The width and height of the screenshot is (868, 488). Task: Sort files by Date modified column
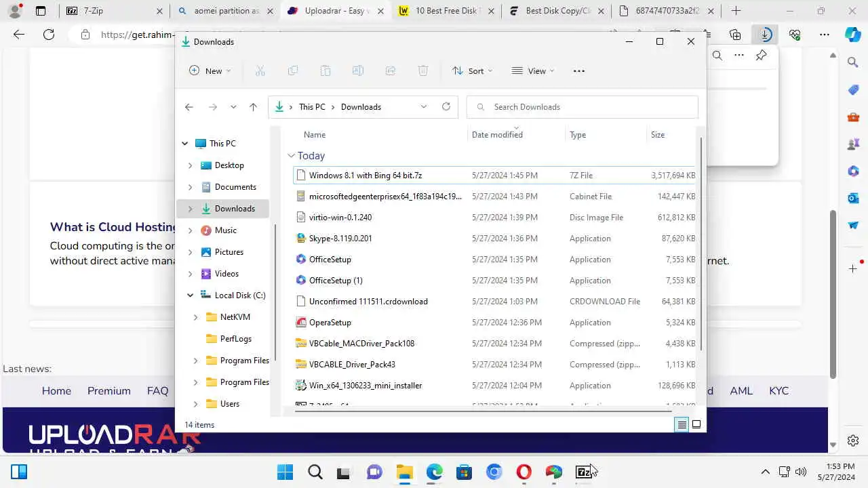tap(497, 134)
